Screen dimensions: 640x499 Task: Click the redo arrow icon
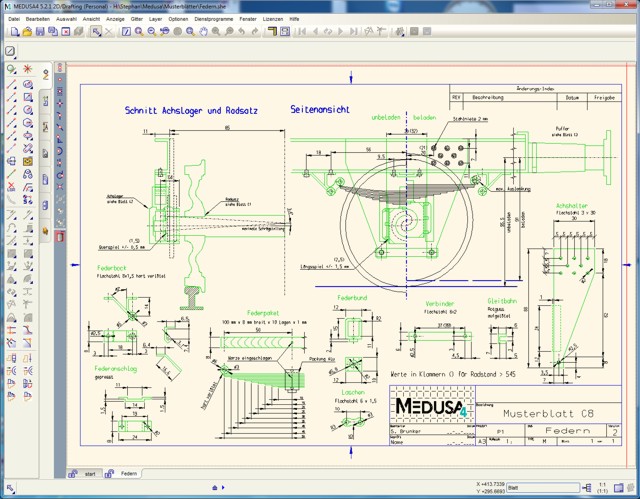pyautogui.click(x=255, y=32)
